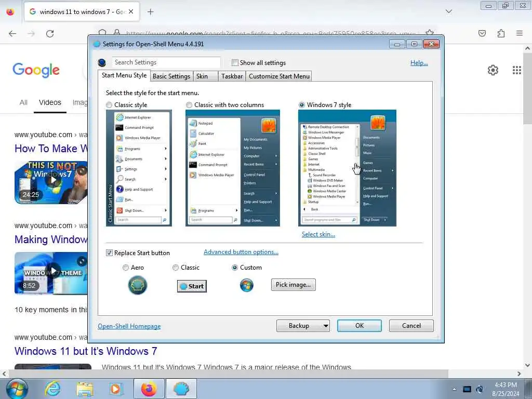The height and width of the screenshot is (399, 532).
Task: Select Classic with two columns preview image
Action: [x=233, y=168]
